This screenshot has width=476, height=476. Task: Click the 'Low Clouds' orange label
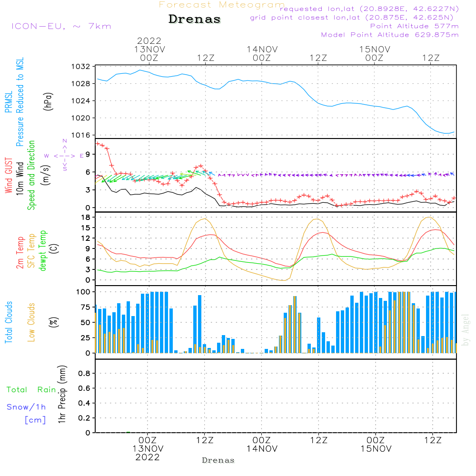point(31,322)
